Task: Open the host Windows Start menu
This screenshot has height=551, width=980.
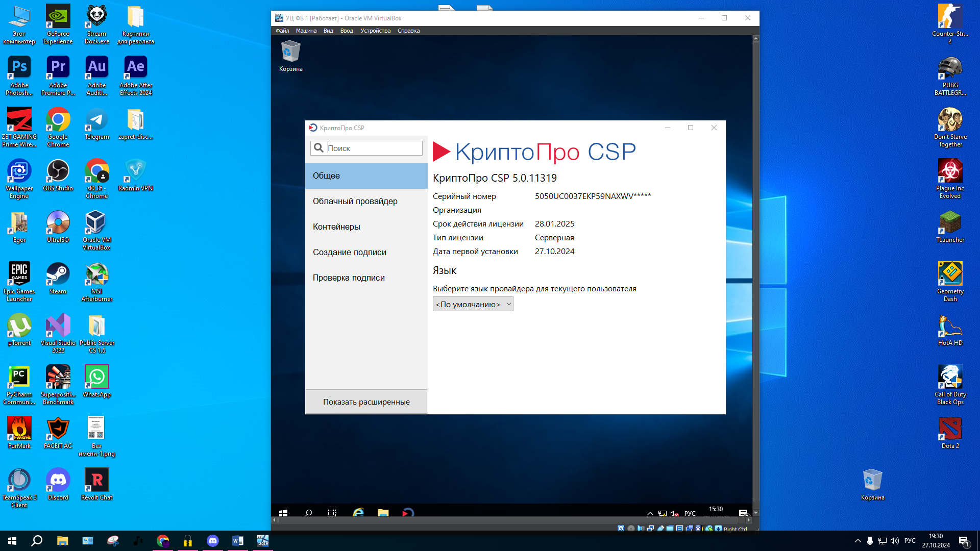Action: click(12, 541)
